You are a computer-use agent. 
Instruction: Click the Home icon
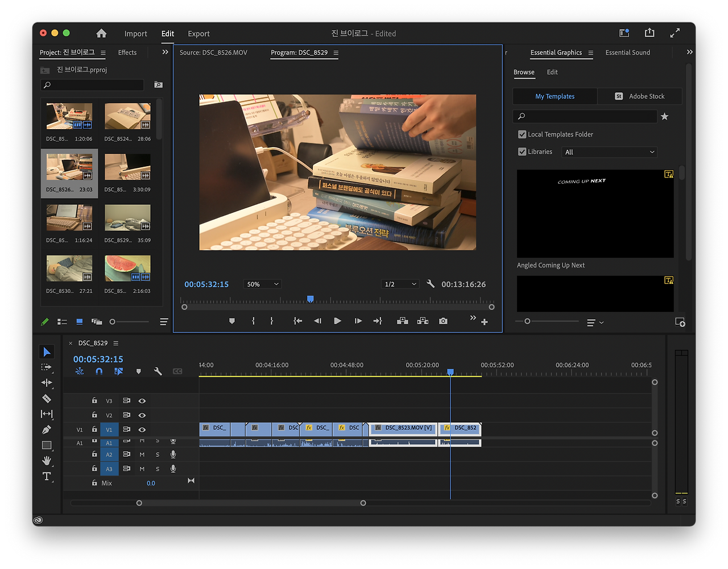101,34
